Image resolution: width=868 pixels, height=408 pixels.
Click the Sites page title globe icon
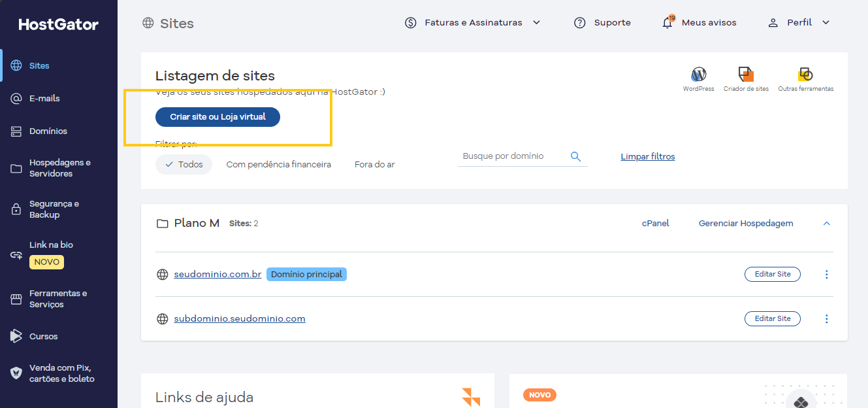coord(148,23)
